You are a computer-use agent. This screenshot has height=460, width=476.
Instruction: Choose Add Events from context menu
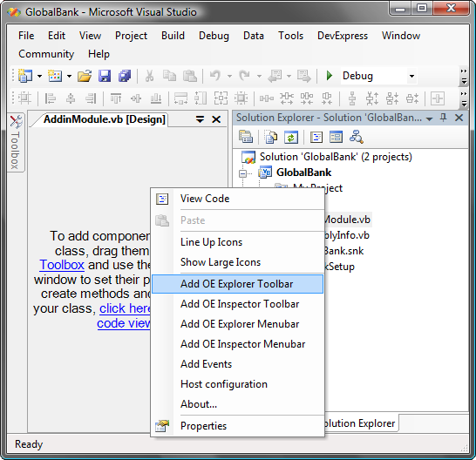click(x=237, y=364)
